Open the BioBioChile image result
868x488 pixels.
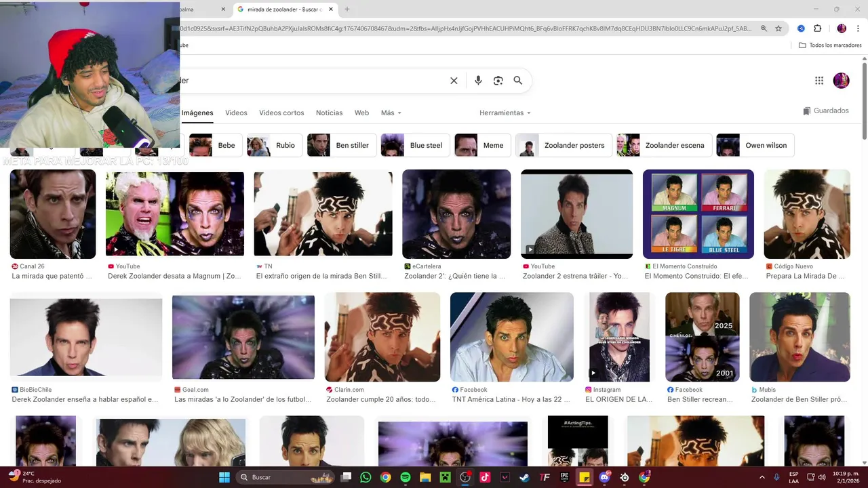coord(86,338)
